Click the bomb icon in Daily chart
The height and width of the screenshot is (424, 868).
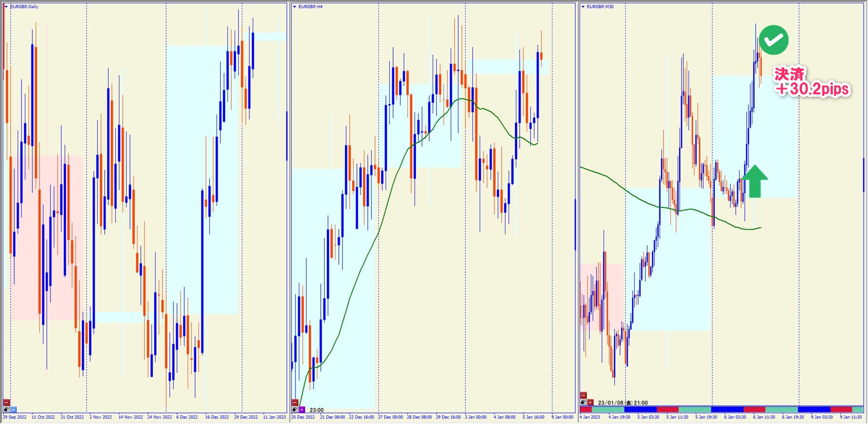7,409
